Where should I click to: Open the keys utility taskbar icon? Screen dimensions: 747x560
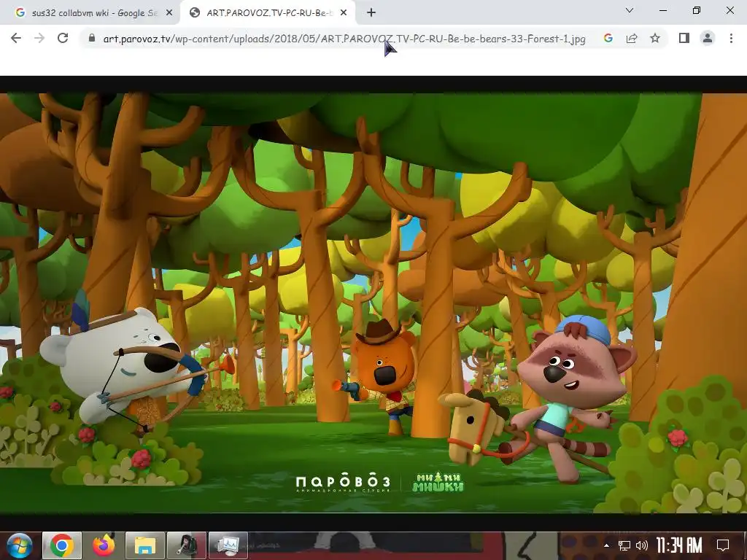point(187,545)
